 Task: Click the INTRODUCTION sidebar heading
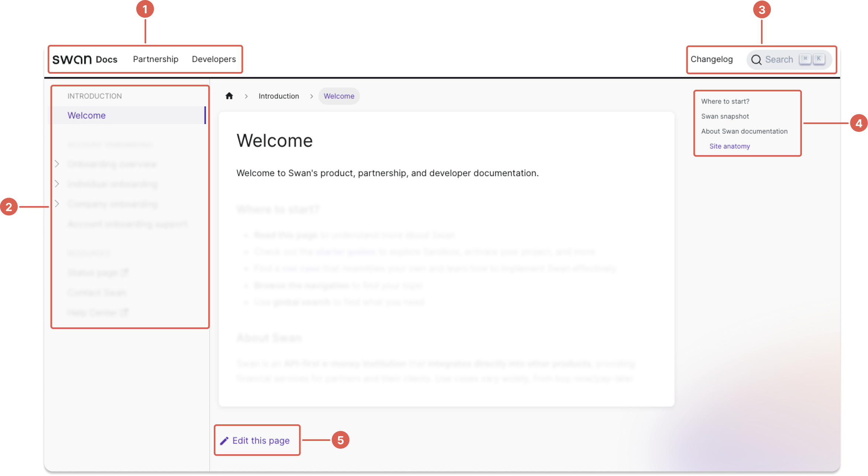95,96
